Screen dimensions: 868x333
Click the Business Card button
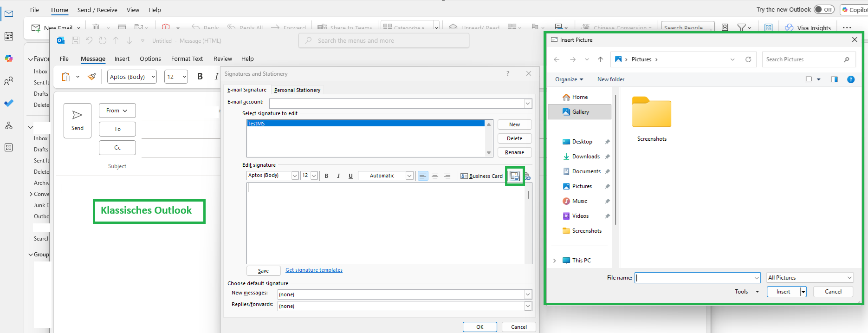click(481, 176)
